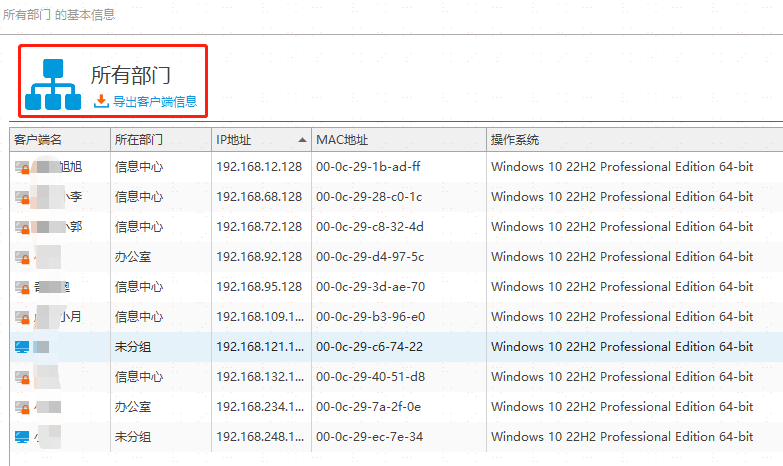Toggle the sort arrow on the IP地址 column
Image resolution: width=783 pixels, height=466 pixels.
302,139
